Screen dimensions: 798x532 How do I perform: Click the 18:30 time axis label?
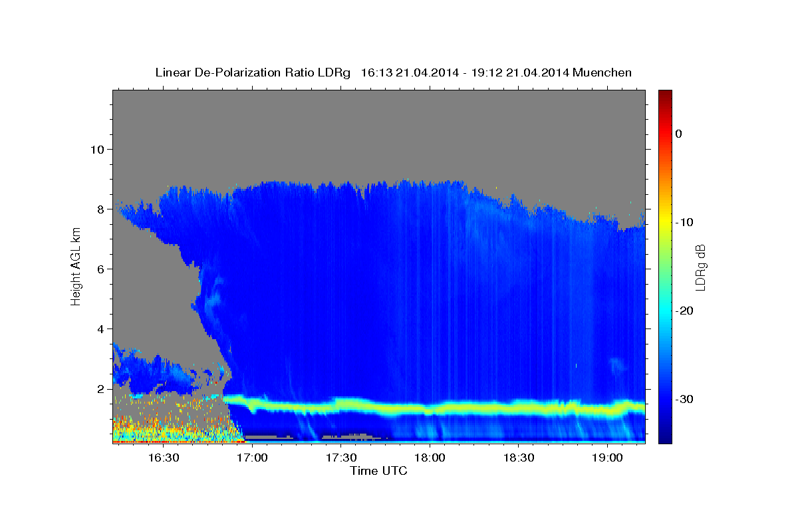coord(519,458)
